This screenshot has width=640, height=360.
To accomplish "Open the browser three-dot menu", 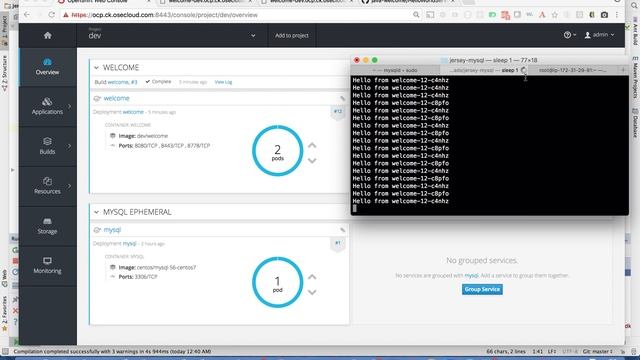I will point(617,15).
